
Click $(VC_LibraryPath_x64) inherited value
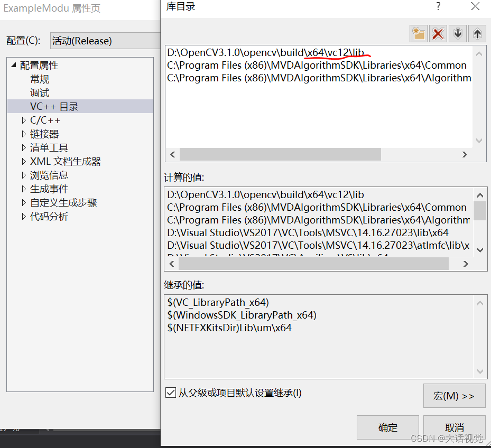[x=218, y=302]
